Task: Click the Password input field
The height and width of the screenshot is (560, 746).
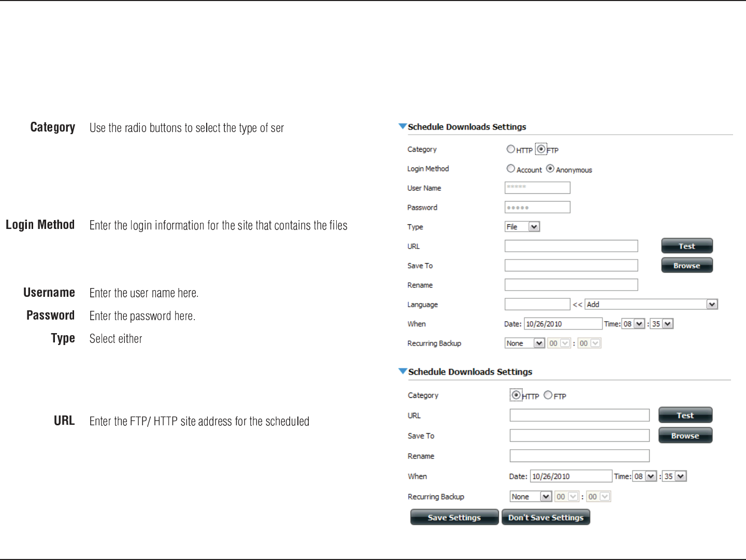Action: 537,207
